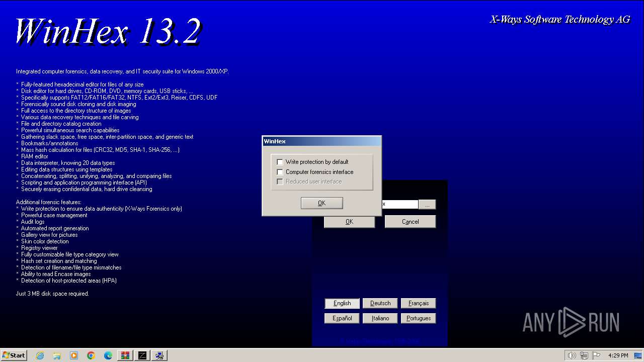Viewport: 644px width, 362px height.
Task: Click the installation path input field
Action: click(400, 205)
